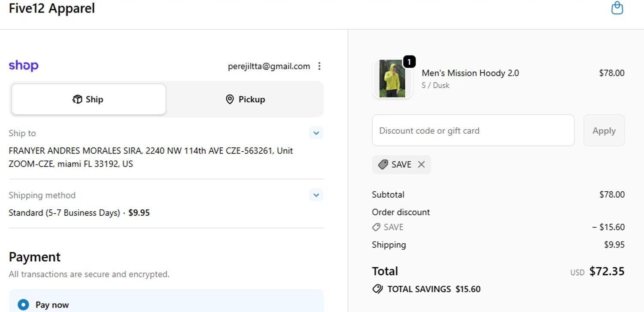Screen dimensions: 644x312
Task: Click the Ship to label
Action: click(x=22, y=133)
